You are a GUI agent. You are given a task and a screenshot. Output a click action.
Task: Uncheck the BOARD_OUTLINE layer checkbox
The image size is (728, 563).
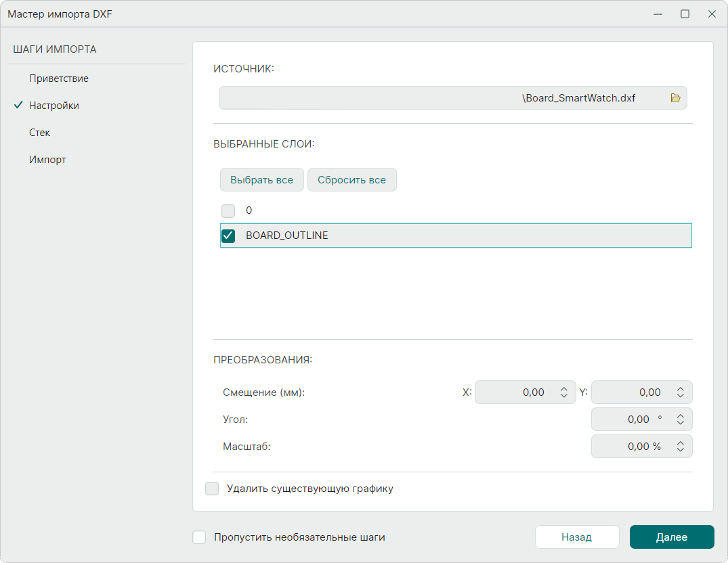228,235
